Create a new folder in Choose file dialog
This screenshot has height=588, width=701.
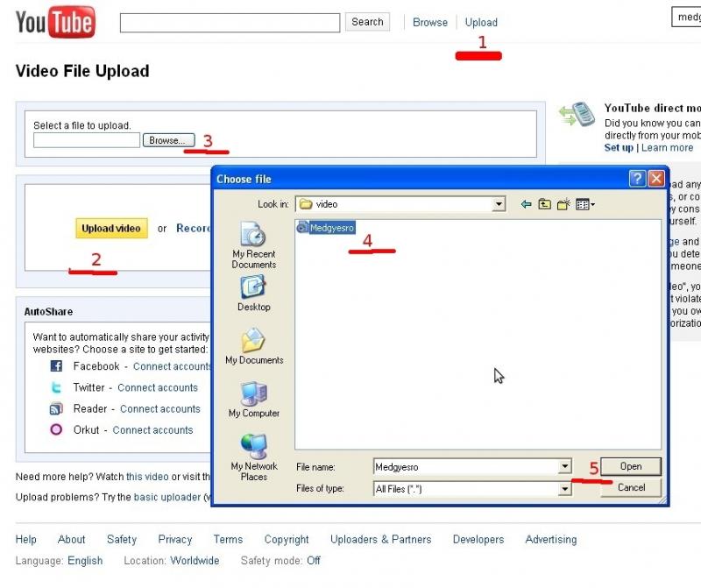click(563, 204)
